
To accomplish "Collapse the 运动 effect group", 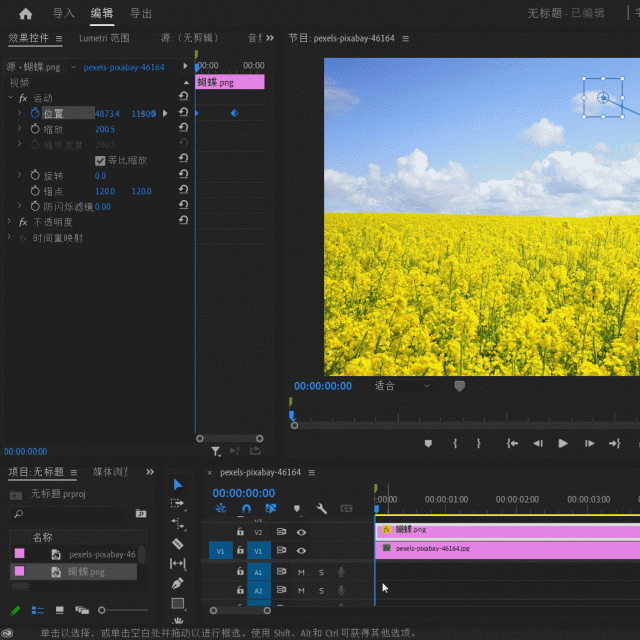I will pos(10,98).
